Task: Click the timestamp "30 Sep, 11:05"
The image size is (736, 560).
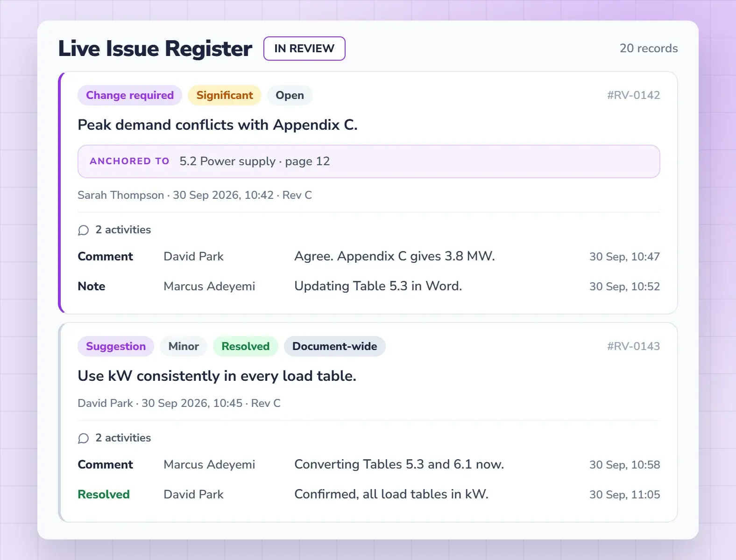Action: 624,495
